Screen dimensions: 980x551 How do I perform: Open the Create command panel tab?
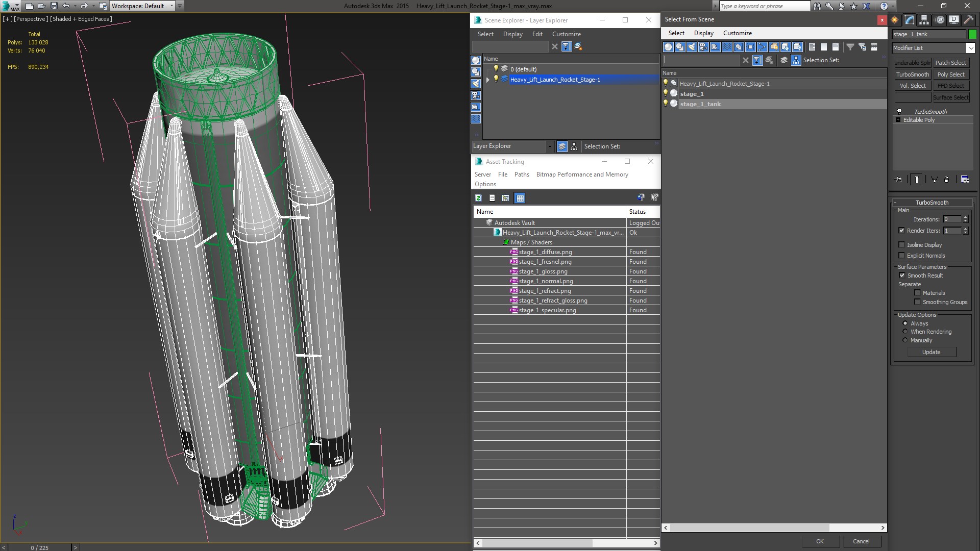[x=895, y=20]
